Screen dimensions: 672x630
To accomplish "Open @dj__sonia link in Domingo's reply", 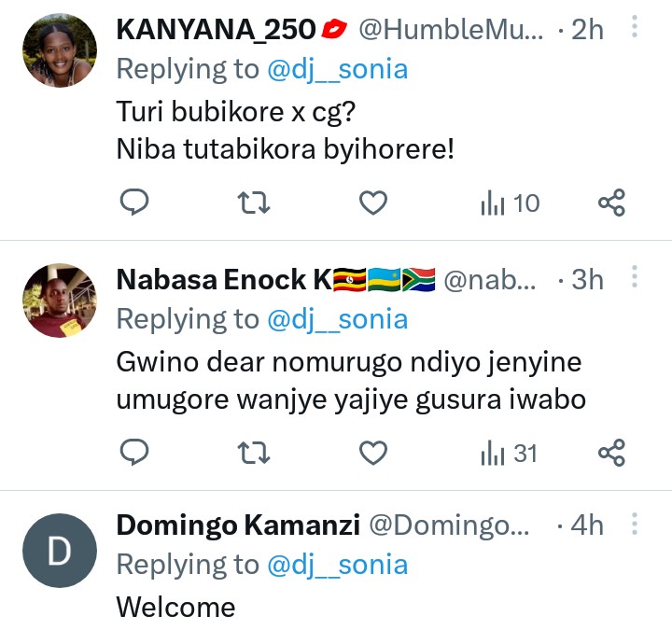I will 337,565.
